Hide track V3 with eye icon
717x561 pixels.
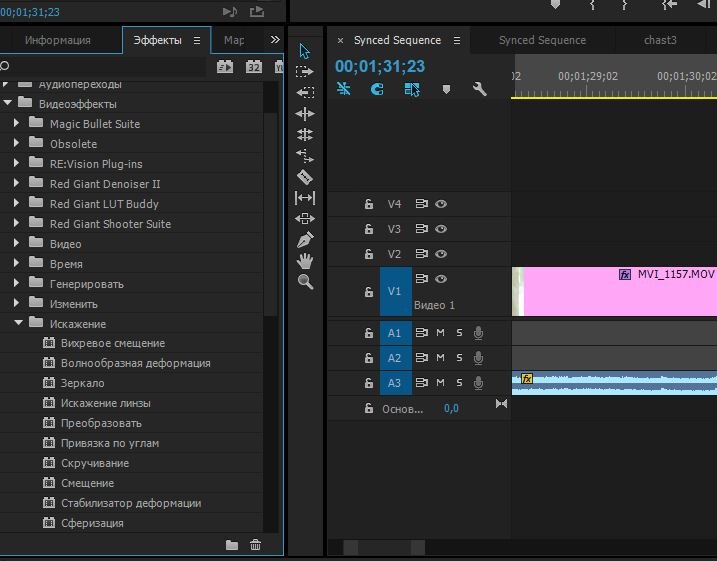(441, 229)
